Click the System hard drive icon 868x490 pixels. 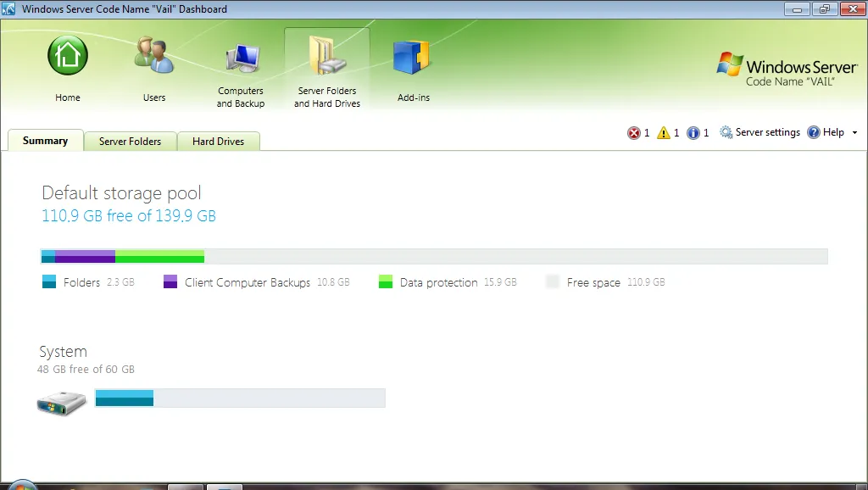point(61,403)
